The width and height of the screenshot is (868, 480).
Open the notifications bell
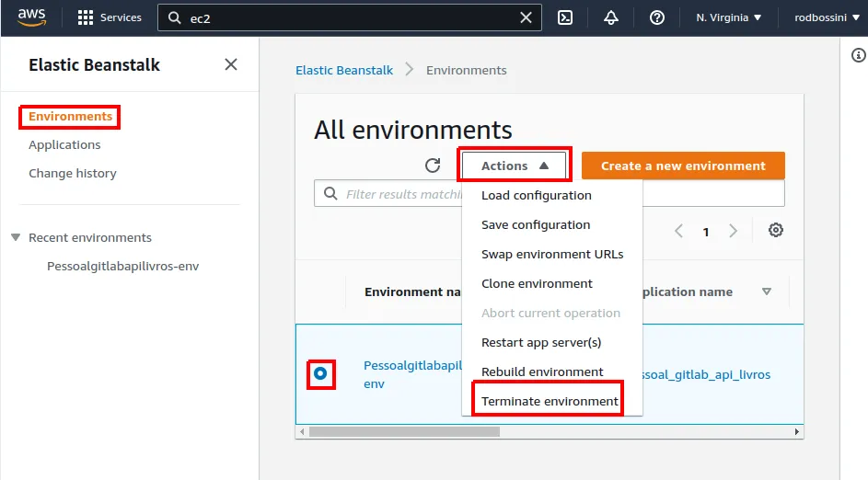(x=611, y=17)
